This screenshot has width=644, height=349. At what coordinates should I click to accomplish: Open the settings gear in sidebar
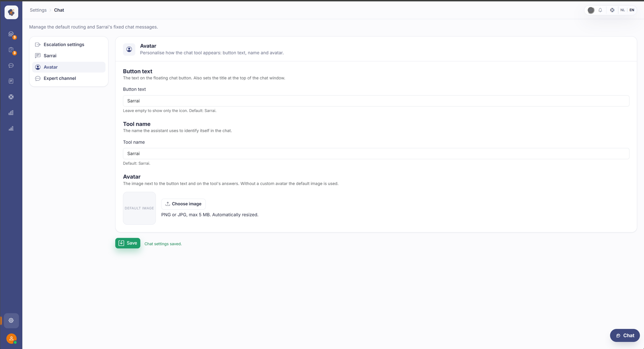pyautogui.click(x=11, y=320)
